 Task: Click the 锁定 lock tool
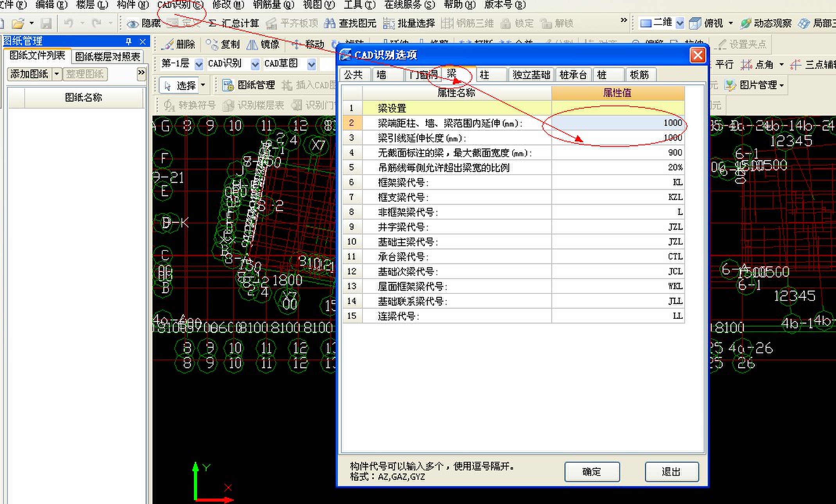point(517,23)
